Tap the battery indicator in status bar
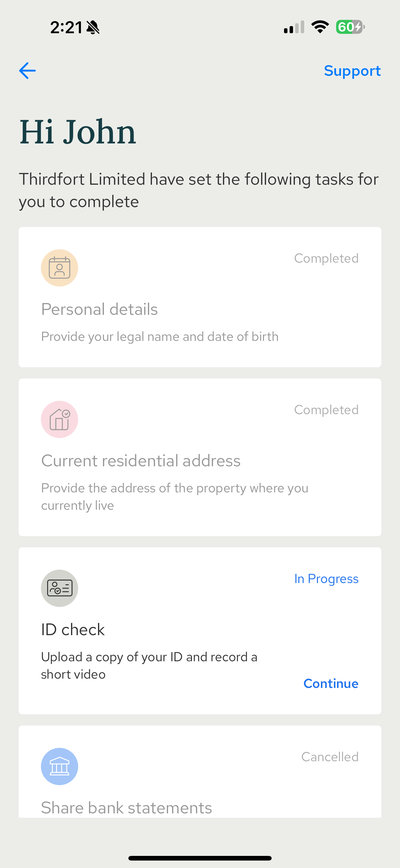This screenshot has width=400, height=868. coord(350,27)
